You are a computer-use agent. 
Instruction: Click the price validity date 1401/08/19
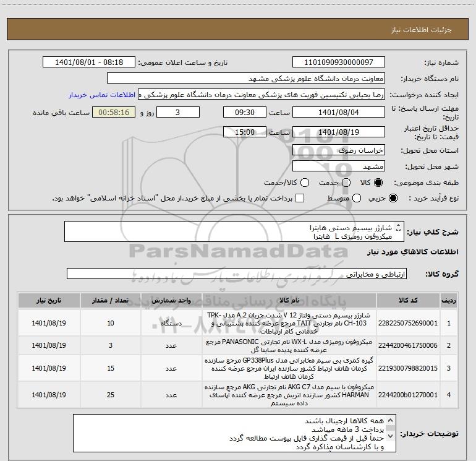coord(339,132)
